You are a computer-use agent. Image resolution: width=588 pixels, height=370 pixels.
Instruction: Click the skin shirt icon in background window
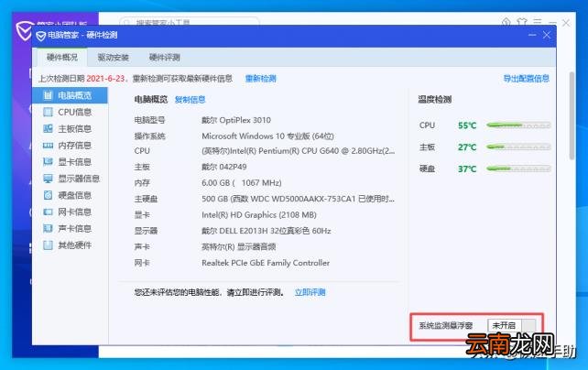(522, 22)
